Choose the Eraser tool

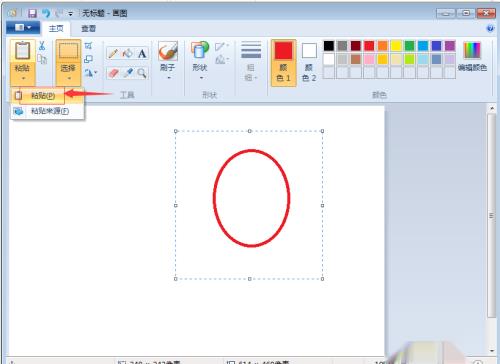pos(113,73)
